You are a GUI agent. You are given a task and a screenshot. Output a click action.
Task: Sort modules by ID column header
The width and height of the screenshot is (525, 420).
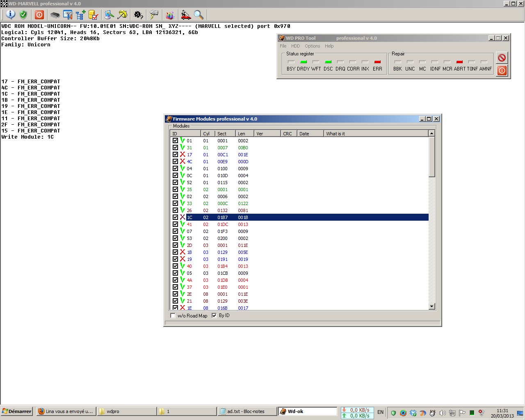pyautogui.click(x=185, y=134)
